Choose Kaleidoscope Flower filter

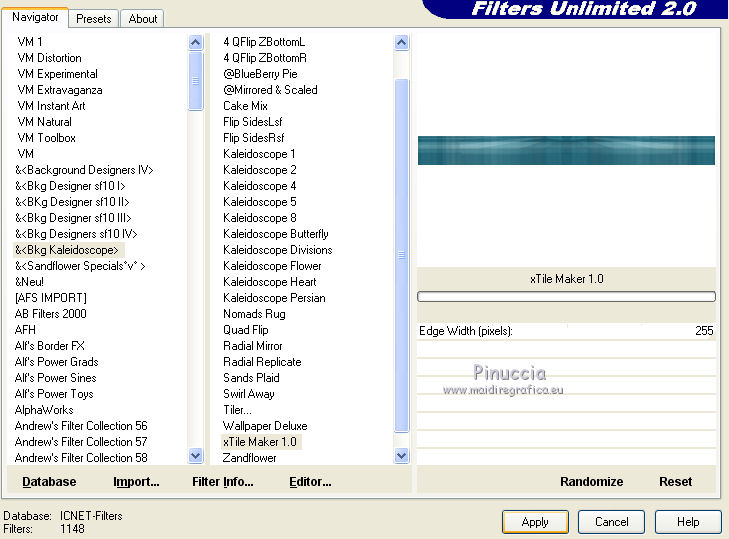coord(272,266)
